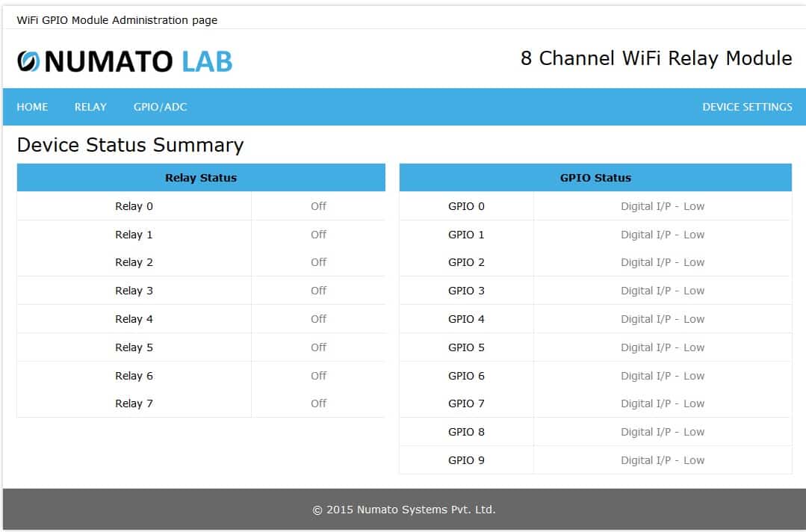This screenshot has width=806, height=532.
Task: Toggle Relay 0 from its Off state
Action: pyautogui.click(x=318, y=205)
